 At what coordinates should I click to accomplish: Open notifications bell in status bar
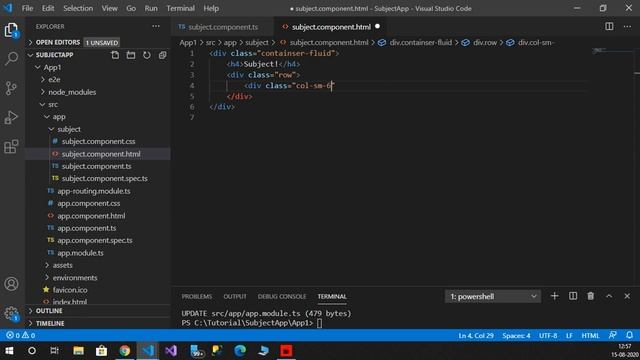629,336
